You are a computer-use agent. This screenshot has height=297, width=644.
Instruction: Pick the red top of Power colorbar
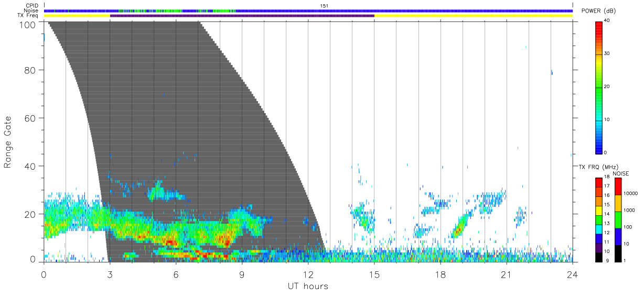[x=598, y=26]
